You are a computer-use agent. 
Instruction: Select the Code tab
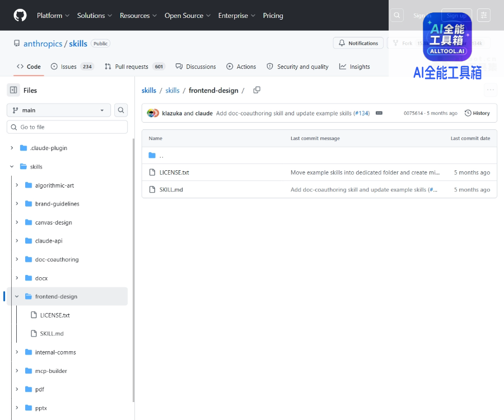(29, 67)
